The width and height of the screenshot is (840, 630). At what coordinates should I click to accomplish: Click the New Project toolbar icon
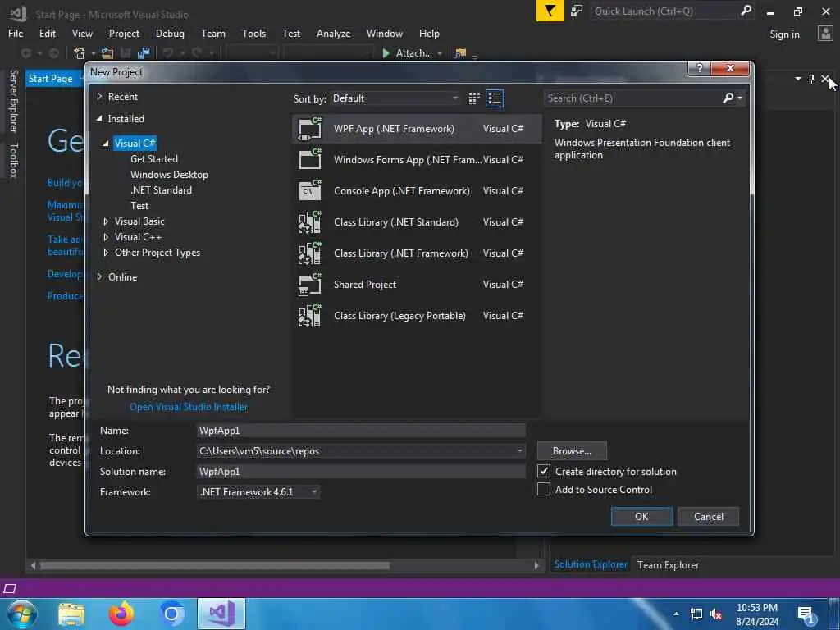[x=80, y=53]
